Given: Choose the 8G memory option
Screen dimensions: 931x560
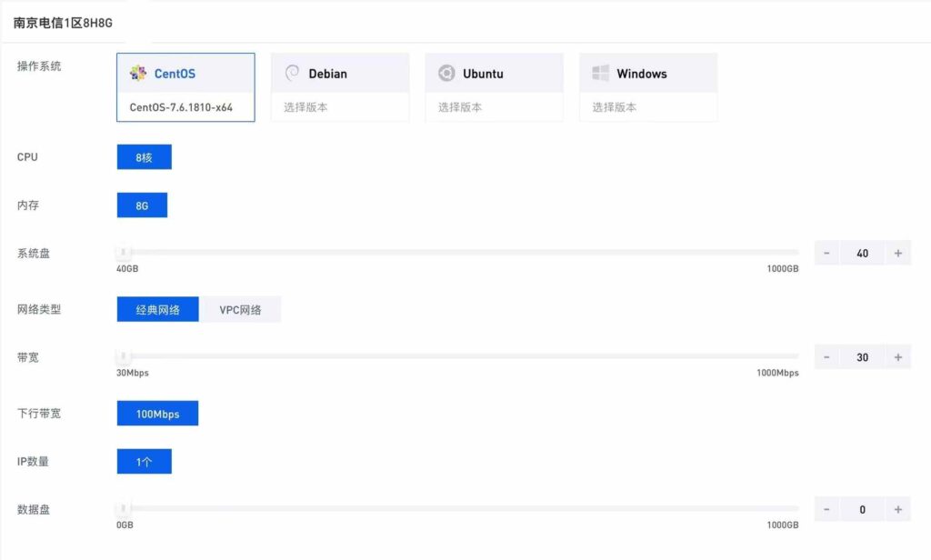Looking at the screenshot, I should click(142, 205).
